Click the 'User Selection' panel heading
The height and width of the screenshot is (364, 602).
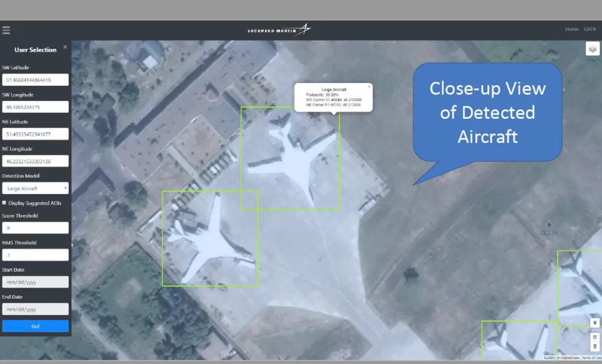(x=35, y=50)
